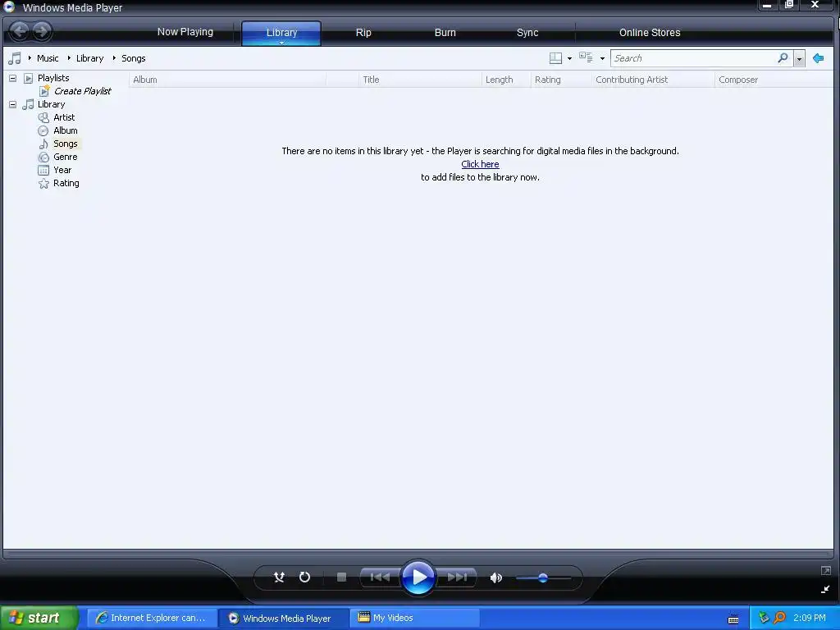This screenshot has width=840, height=630.
Task: Click the Music breadcrumb
Action: click(48, 58)
